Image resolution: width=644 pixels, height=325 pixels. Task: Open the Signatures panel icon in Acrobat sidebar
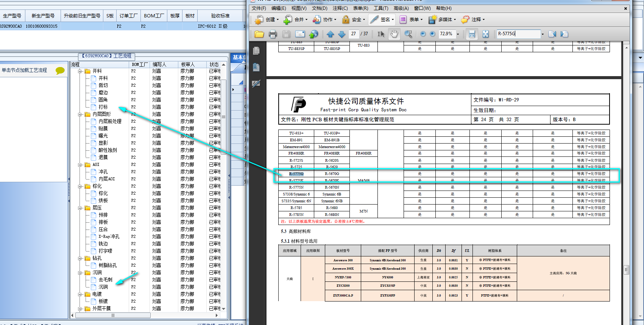pyautogui.click(x=256, y=83)
